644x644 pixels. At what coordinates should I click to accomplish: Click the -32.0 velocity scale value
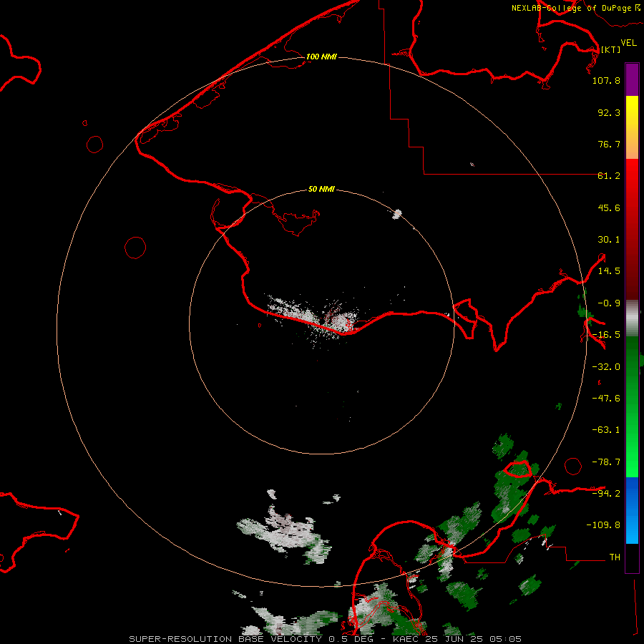(x=606, y=367)
